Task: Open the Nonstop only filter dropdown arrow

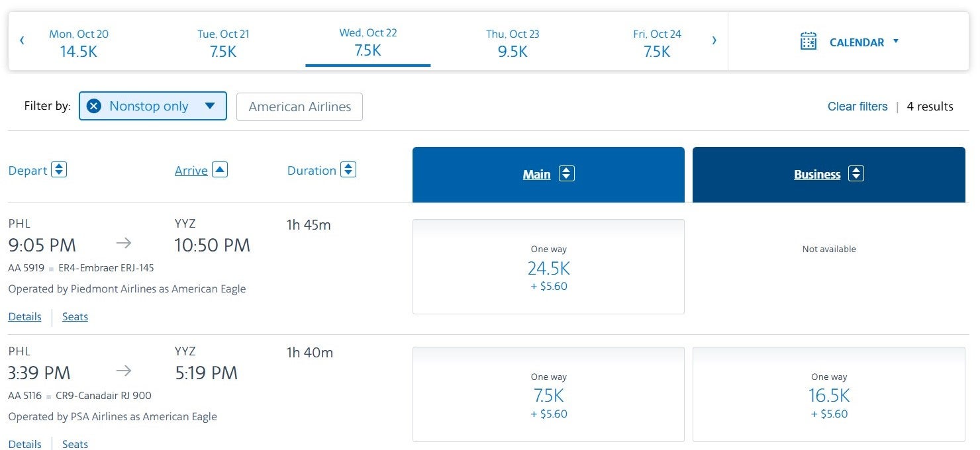Action: (x=210, y=106)
